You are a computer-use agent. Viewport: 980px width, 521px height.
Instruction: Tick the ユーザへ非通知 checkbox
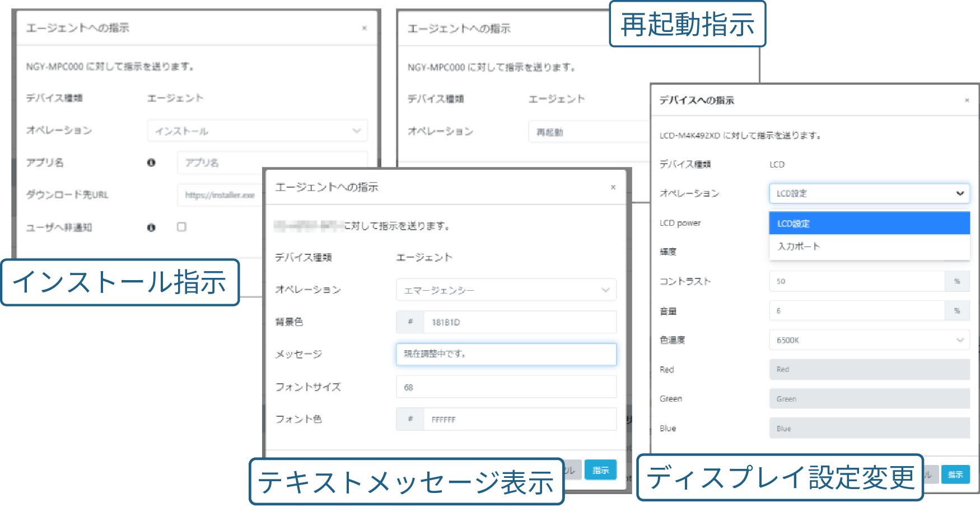click(x=181, y=227)
